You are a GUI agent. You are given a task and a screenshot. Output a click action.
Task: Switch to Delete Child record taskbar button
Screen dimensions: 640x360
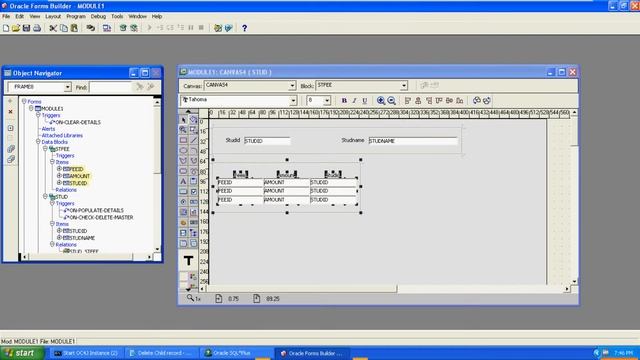tap(161, 353)
